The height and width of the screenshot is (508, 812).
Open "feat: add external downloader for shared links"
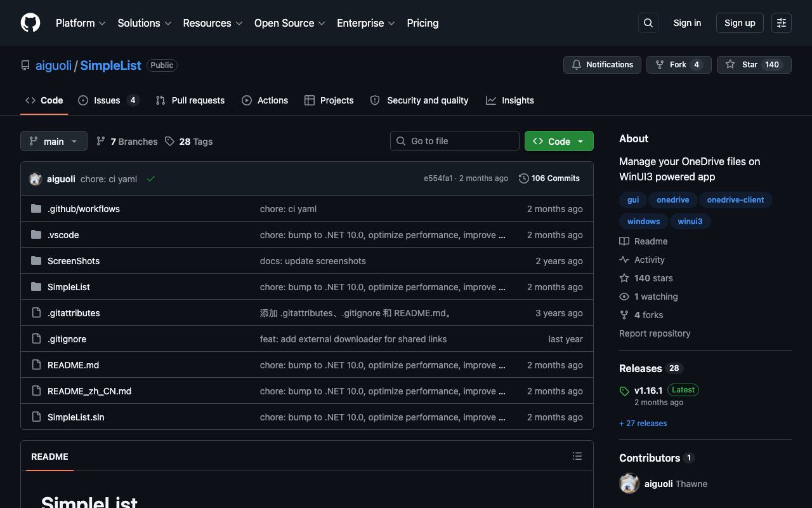tap(353, 339)
